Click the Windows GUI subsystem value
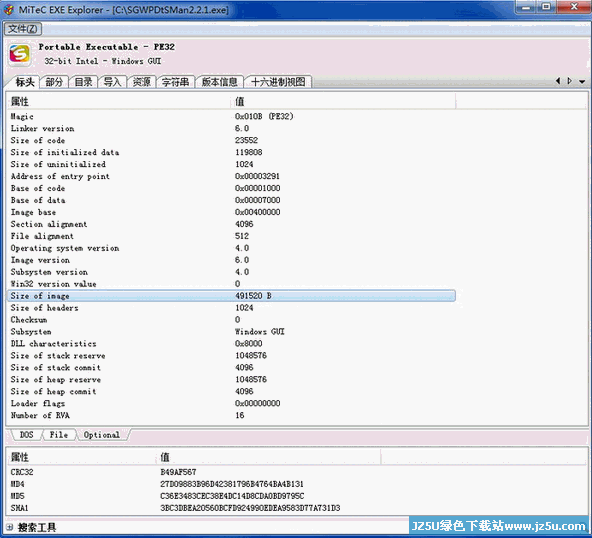 point(259,331)
